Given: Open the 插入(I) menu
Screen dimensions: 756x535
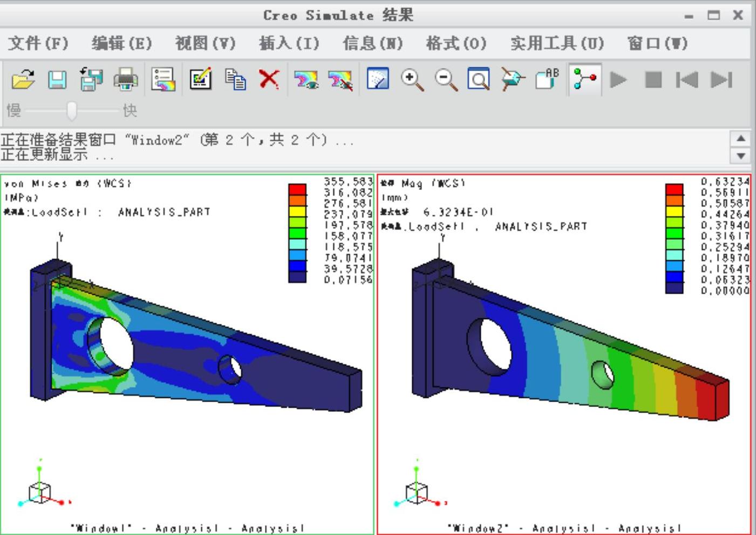Looking at the screenshot, I should (x=289, y=43).
